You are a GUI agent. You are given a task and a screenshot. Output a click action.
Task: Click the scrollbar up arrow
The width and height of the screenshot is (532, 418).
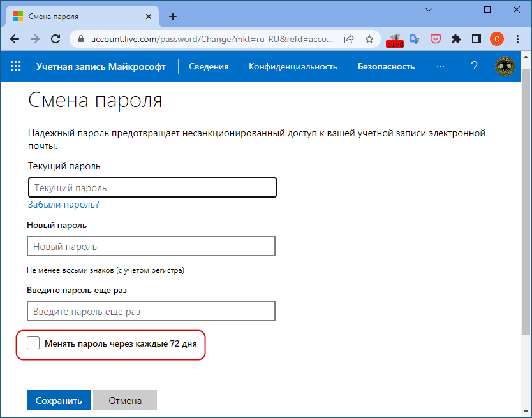tap(526, 56)
